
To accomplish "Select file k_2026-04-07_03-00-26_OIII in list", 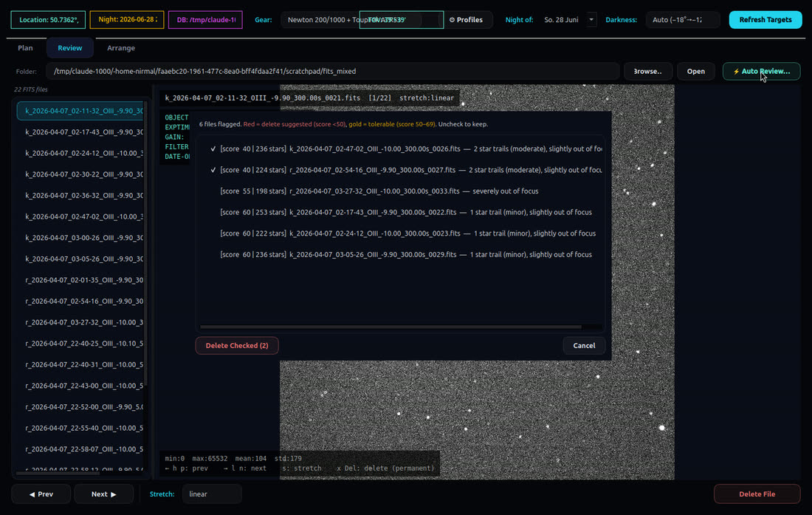I will [80, 238].
